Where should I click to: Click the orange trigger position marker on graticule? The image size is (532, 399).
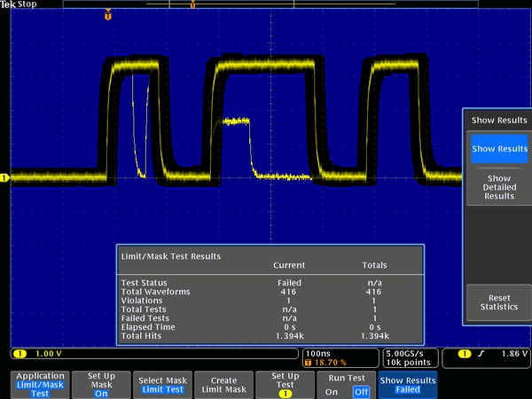[108, 15]
